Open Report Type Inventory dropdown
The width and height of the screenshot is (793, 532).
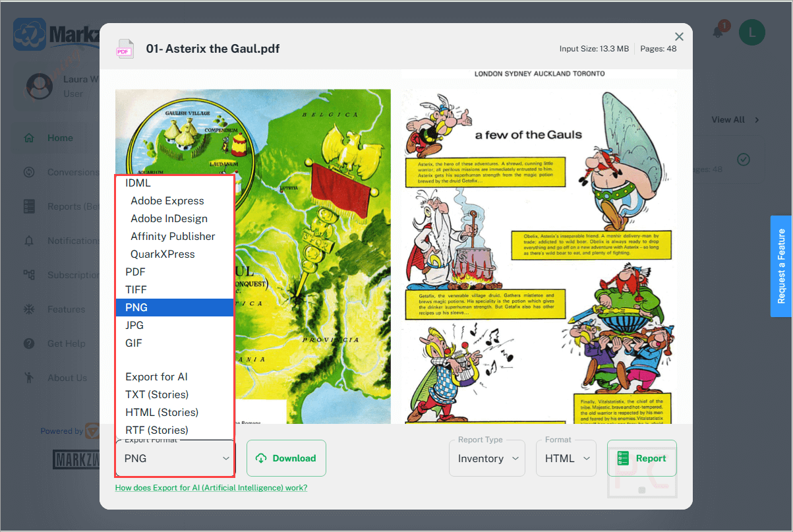[487, 458]
